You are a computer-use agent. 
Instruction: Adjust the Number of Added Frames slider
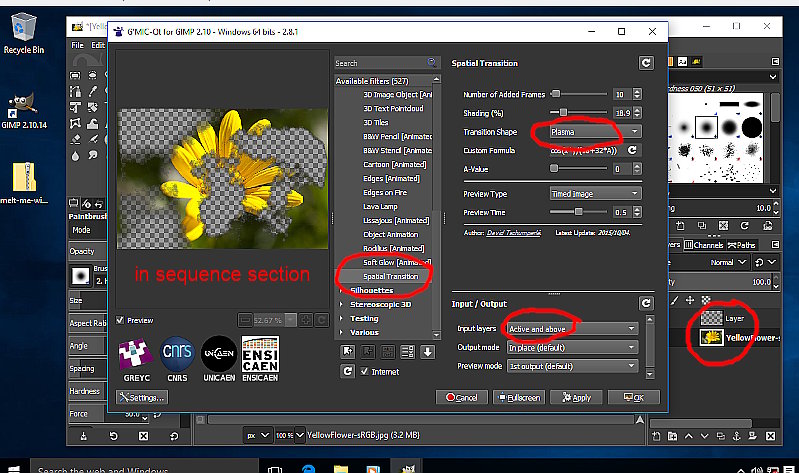[578, 94]
